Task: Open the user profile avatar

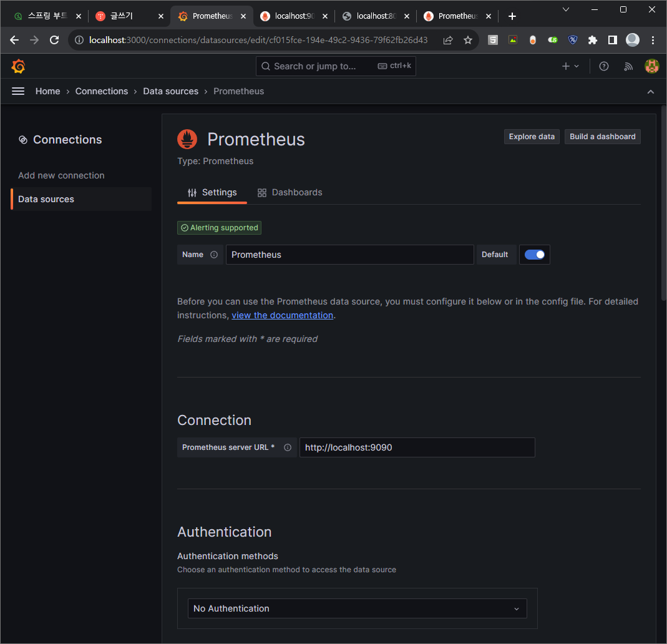Action: coord(651,66)
